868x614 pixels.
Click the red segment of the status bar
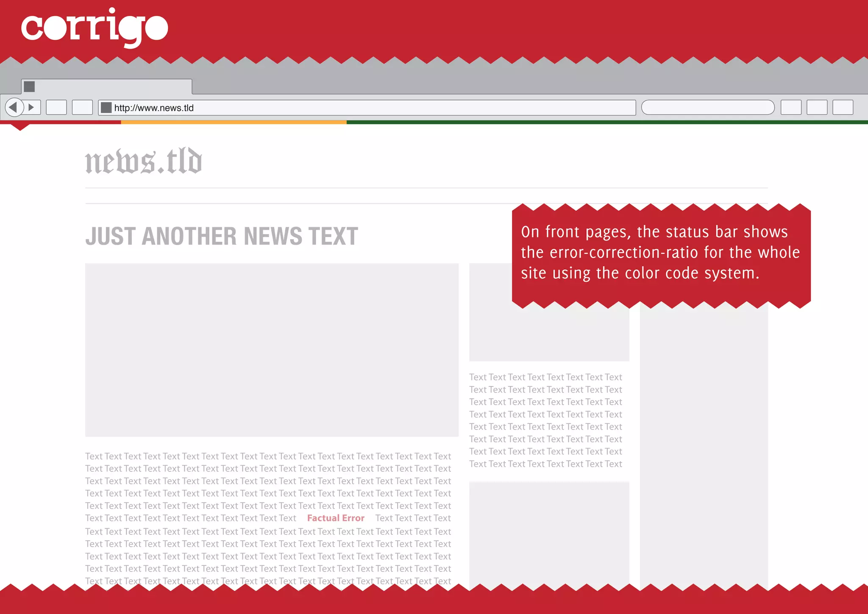tap(60, 122)
